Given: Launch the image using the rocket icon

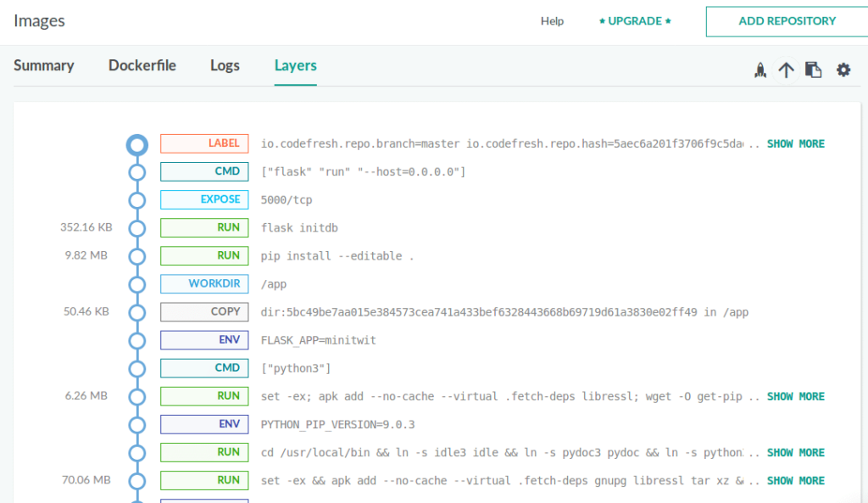Looking at the screenshot, I should click(x=760, y=70).
